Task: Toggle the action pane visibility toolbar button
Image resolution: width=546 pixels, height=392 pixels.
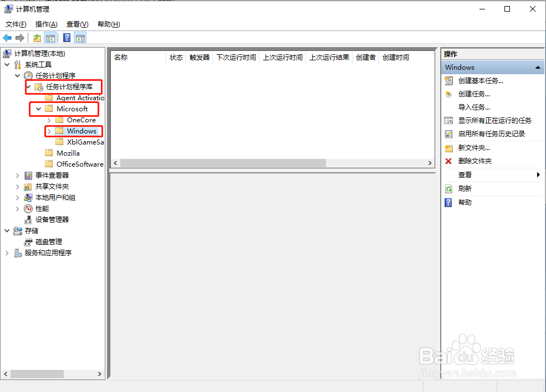Action: click(x=80, y=38)
